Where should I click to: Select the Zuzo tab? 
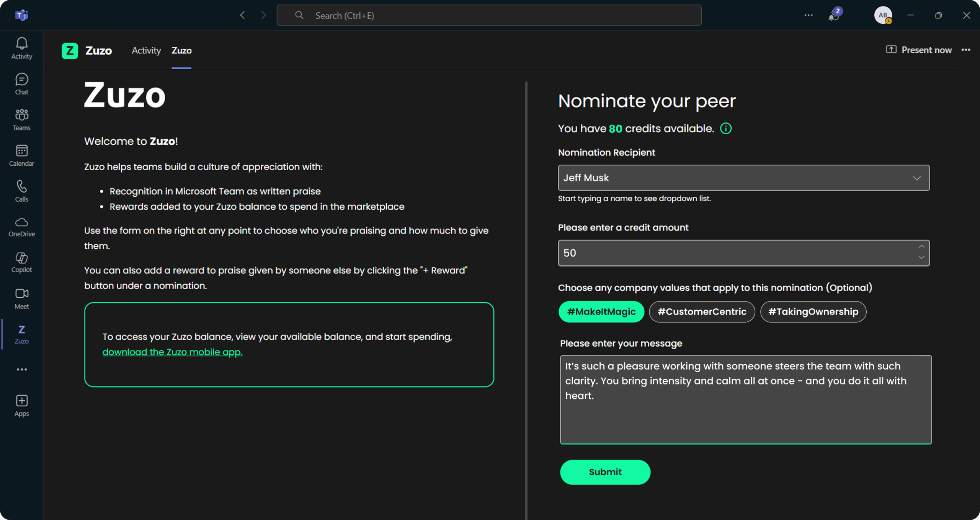[181, 51]
